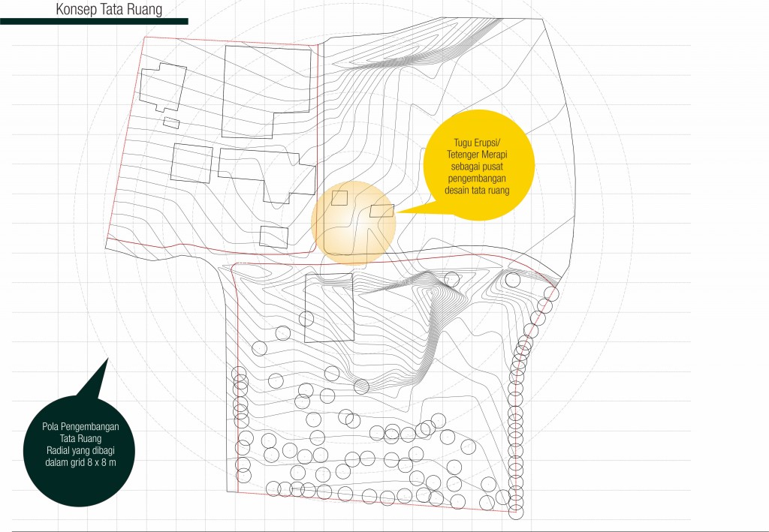769x532 pixels.
Task: Click the text 'Radial yang dibagi dalam grid 8 x 8 m'
Action: (80, 456)
